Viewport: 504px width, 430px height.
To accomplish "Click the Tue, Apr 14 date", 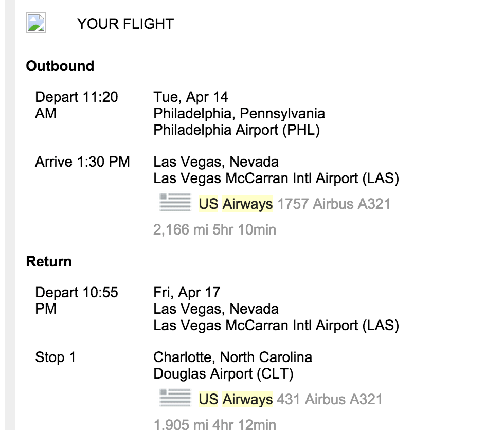I will [x=191, y=97].
